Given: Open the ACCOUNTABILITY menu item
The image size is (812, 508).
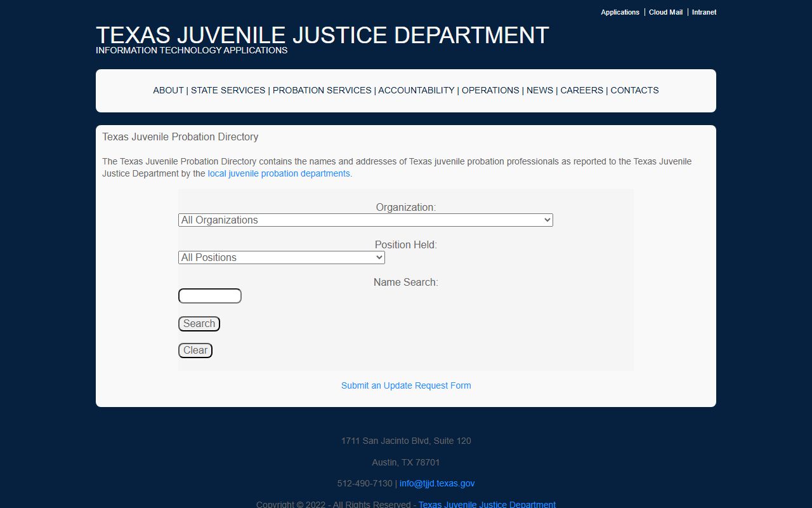Looking at the screenshot, I should tap(416, 90).
